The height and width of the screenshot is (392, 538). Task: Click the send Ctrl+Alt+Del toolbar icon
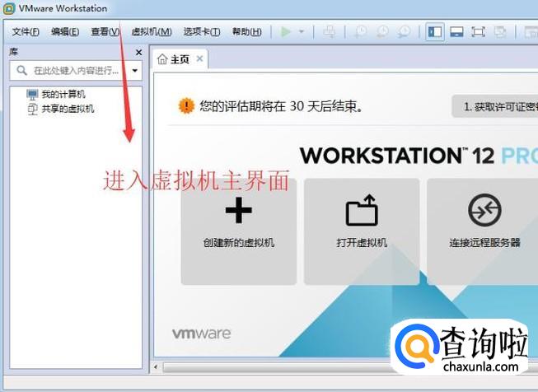tap(330, 32)
